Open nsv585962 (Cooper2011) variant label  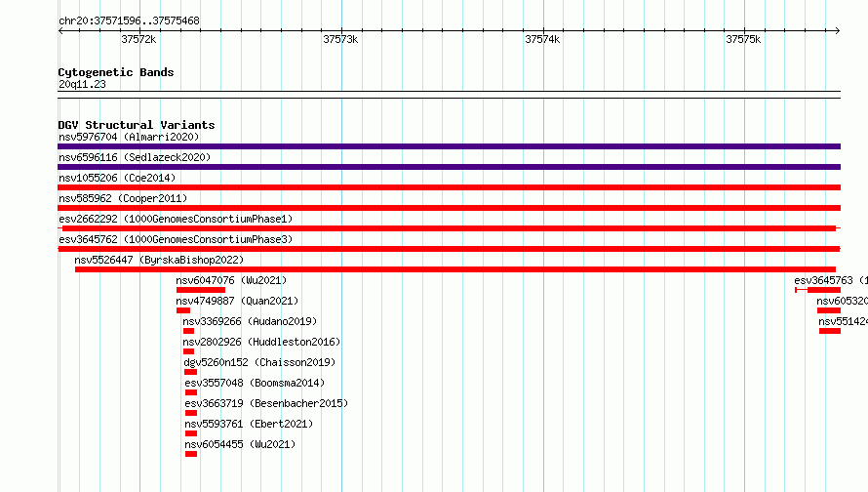(x=123, y=198)
